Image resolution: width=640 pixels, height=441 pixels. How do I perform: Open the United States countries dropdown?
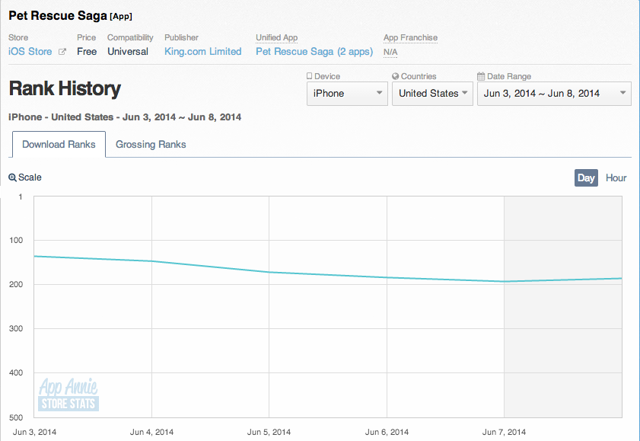[432, 94]
